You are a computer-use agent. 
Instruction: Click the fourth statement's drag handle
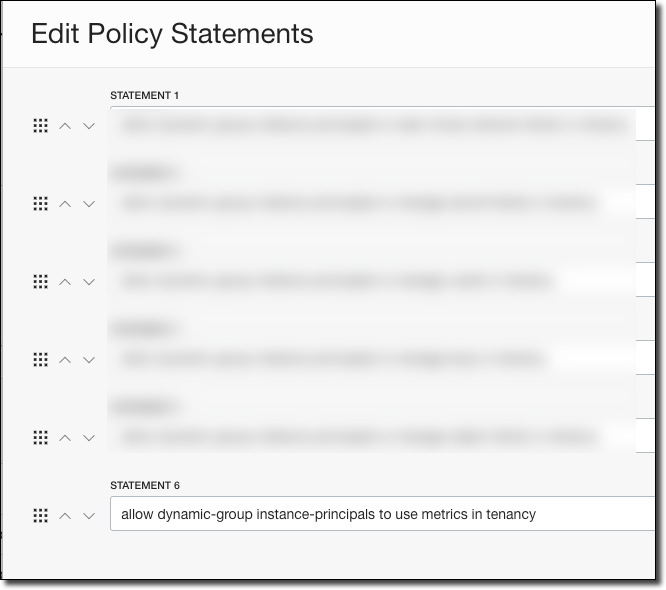[x=41, y=360]
